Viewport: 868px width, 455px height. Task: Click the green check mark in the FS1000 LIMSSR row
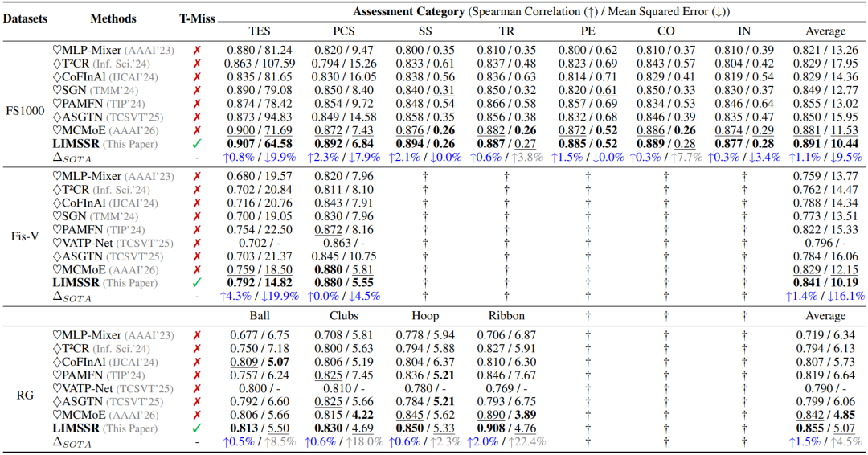[x=197, y=144]
